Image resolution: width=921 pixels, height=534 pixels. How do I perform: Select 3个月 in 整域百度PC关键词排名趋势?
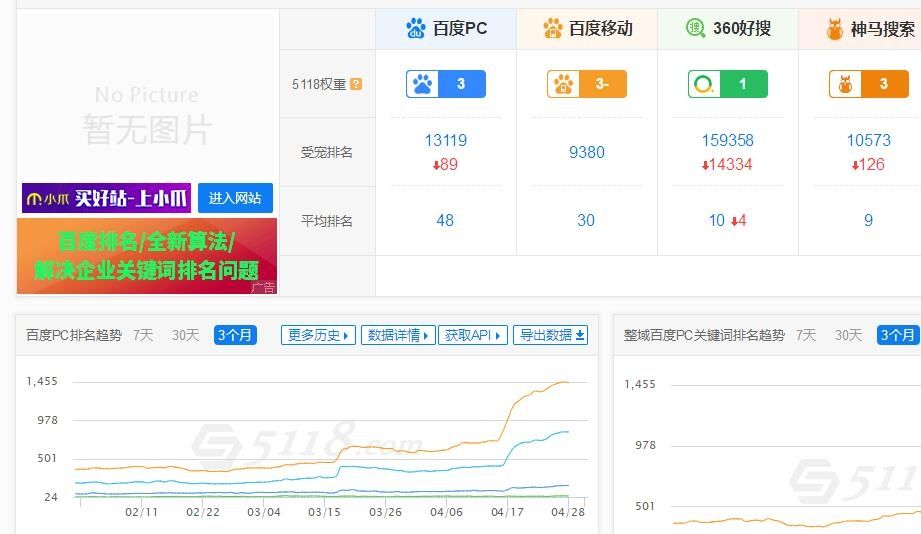pos(898,335)
